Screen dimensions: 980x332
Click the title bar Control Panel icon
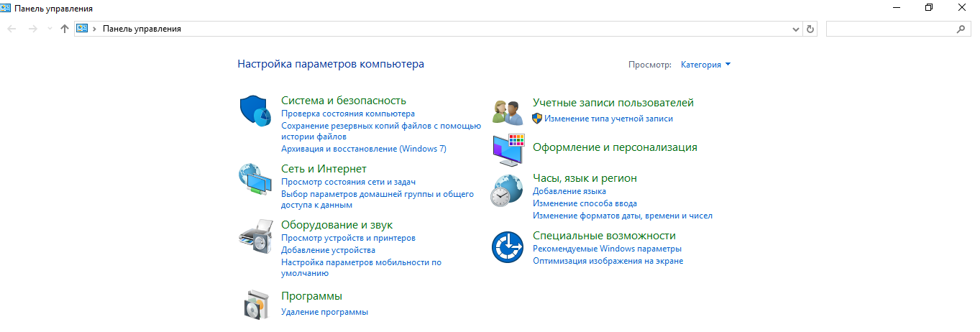coord(6,8)
